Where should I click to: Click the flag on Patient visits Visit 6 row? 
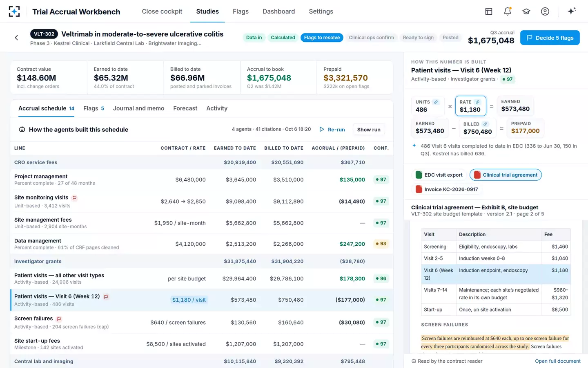point(106,297)
